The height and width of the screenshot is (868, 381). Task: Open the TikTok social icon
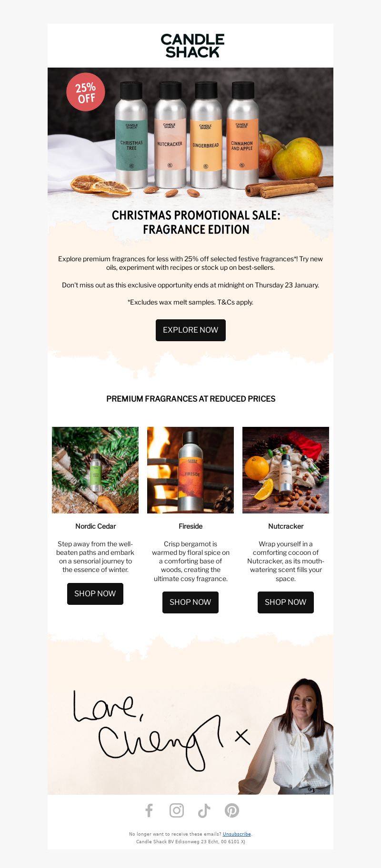point(204,810)
